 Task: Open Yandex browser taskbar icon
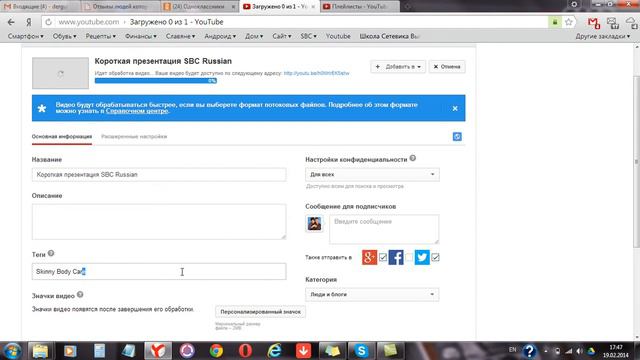click(158, 351)
